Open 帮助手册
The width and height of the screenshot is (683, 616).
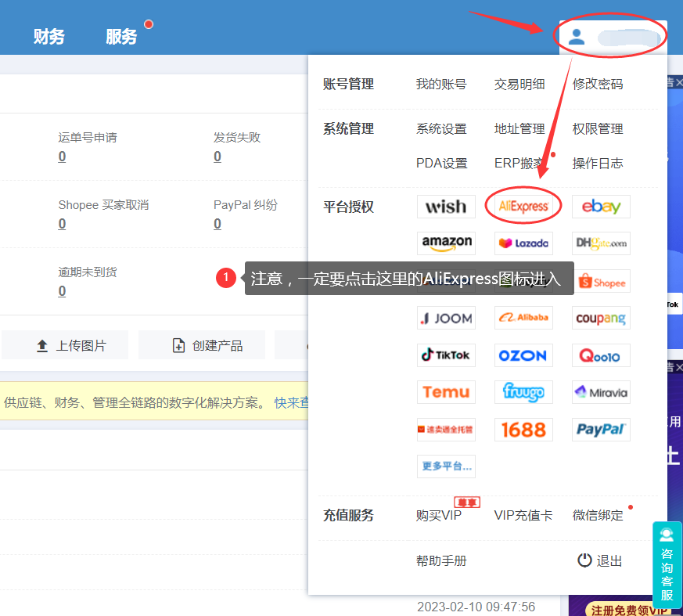(x=441, y=560)
